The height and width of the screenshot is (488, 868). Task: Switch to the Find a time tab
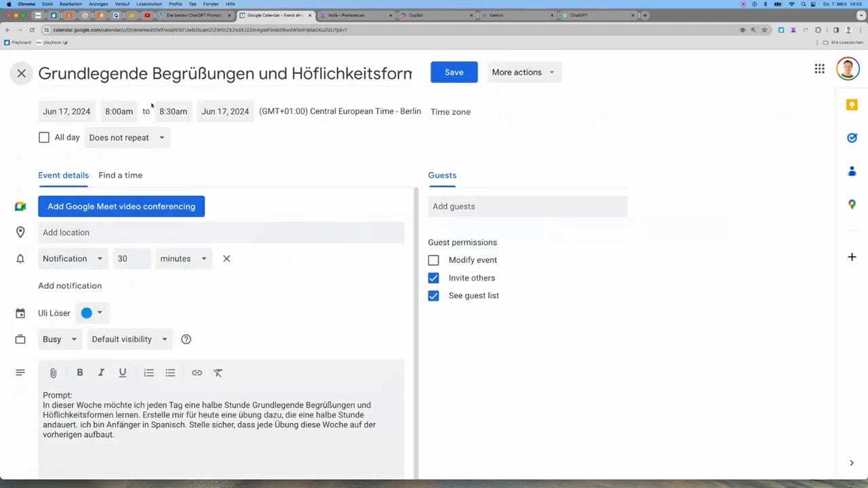point(120,175)
